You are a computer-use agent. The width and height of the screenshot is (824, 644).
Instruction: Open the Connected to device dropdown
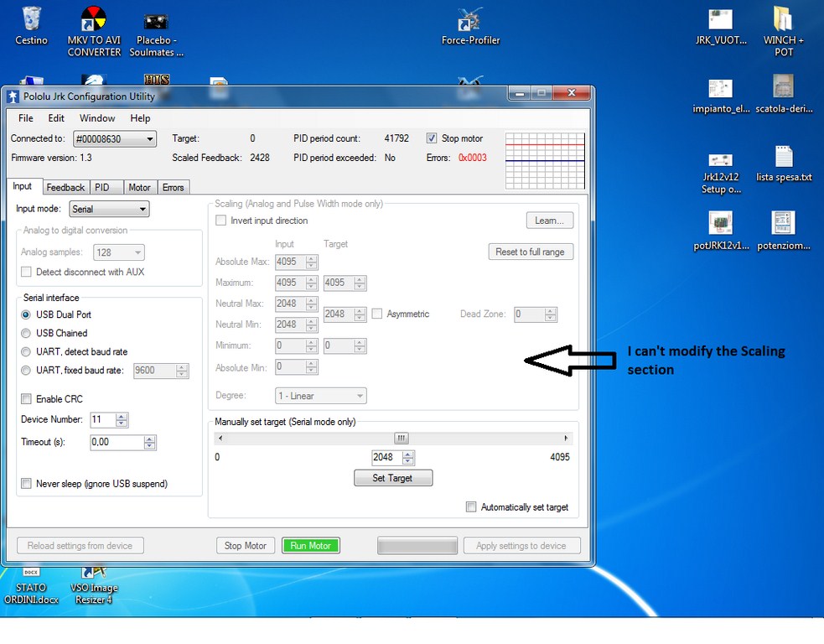point(115,139)
